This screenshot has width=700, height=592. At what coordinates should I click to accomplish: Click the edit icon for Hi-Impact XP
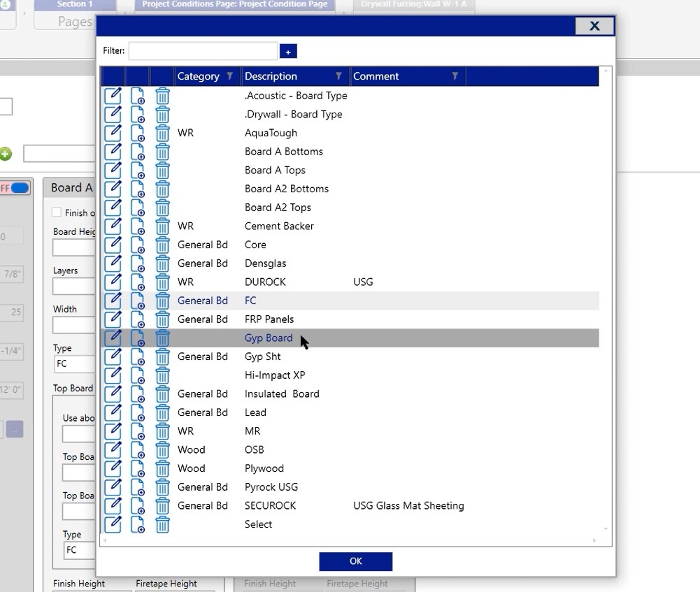tap(113, 375)
